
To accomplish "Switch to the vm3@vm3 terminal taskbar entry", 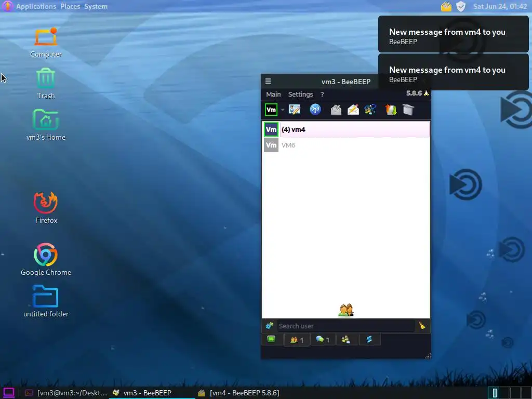I will (66, 393).
